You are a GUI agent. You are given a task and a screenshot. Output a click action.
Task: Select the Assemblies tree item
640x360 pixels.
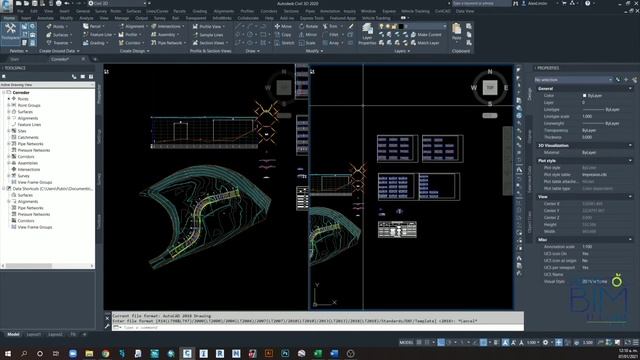click(28, 163)
